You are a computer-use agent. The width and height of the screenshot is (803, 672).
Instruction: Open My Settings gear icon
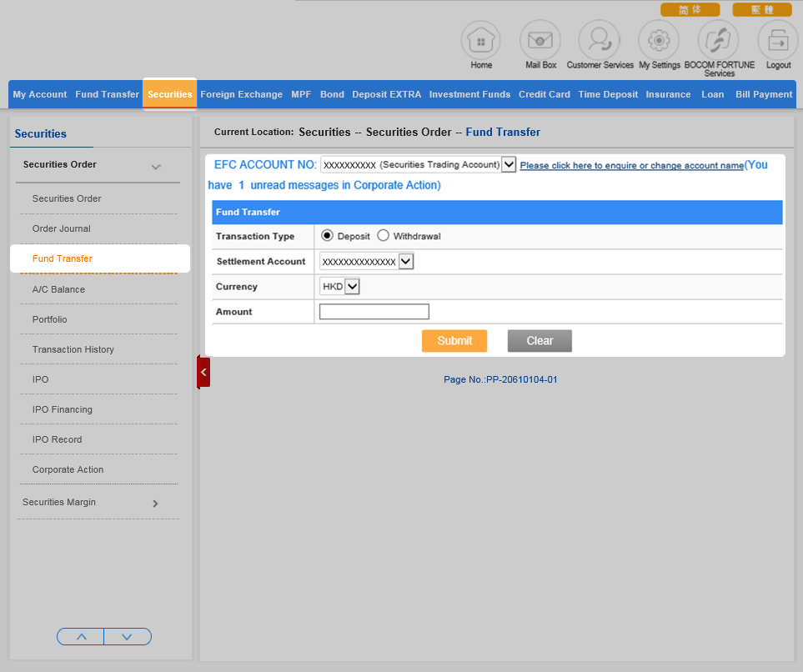(x=659, y=40)
